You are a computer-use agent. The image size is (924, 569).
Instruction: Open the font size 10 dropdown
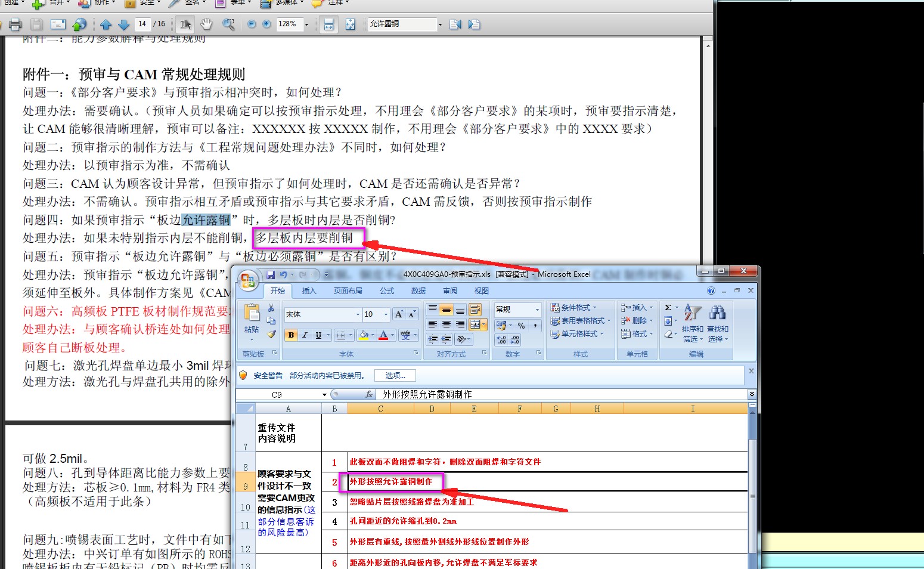click(x=386, y=314)
